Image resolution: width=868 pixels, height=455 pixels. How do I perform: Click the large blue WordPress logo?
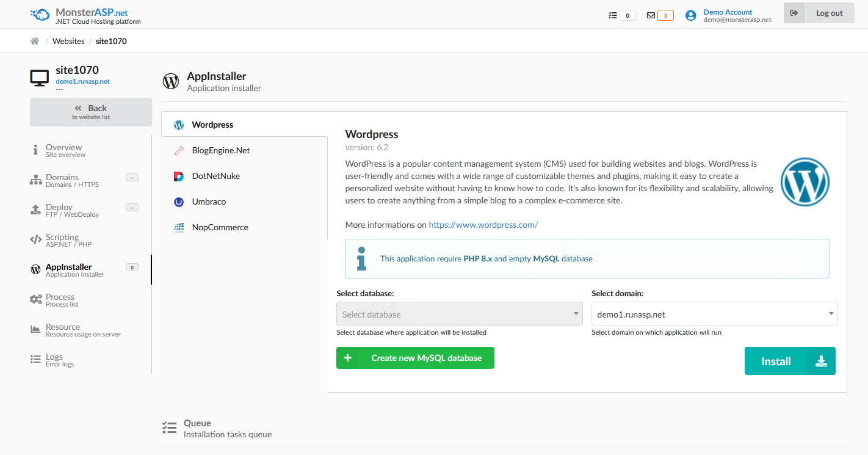tap(805, 181)
